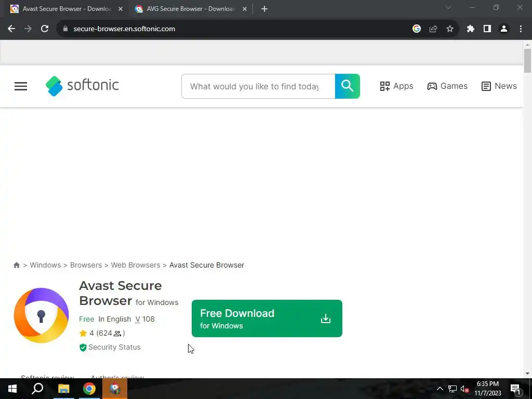Open the Games section
This screenshot has height=399, width=532.
(x=447, y=86)
